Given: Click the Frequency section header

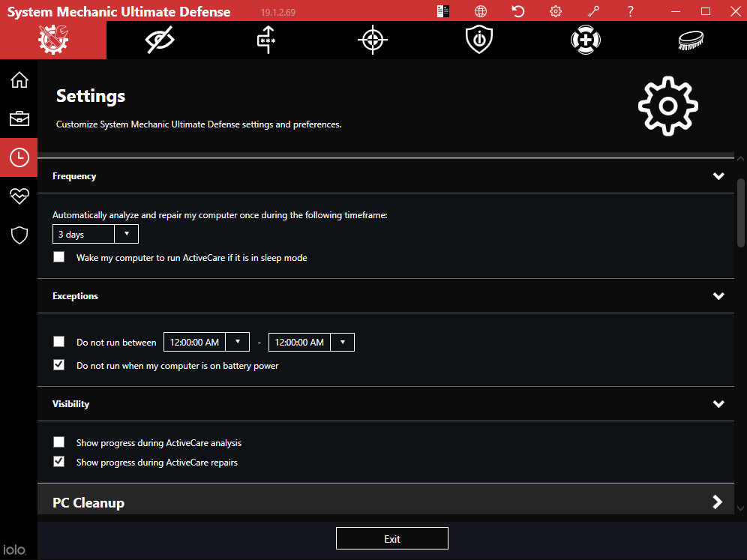Looking at the screenshot, I should point(386,176).
